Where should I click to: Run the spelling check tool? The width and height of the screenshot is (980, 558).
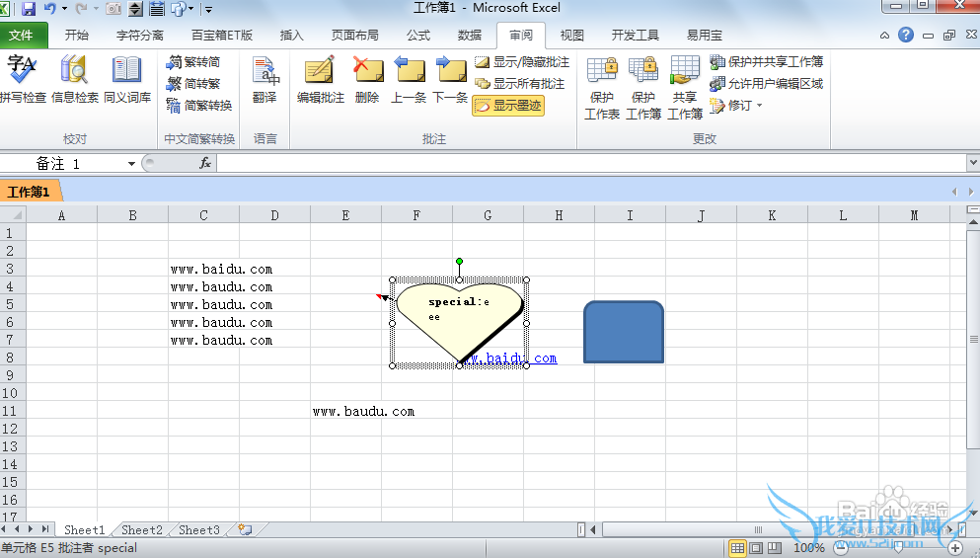pyautogui.click(x=23, y=79)
